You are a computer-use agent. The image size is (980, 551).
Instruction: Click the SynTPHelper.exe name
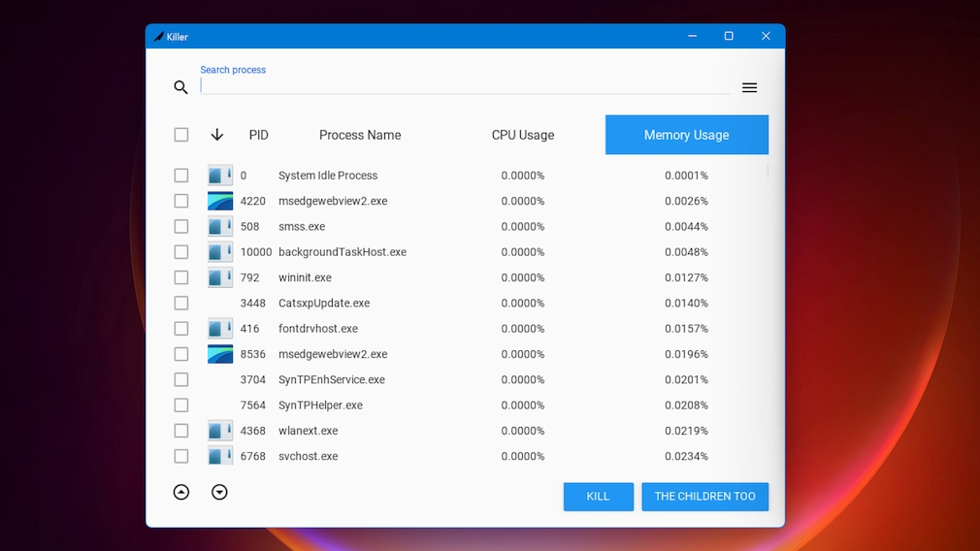point(320,405)
